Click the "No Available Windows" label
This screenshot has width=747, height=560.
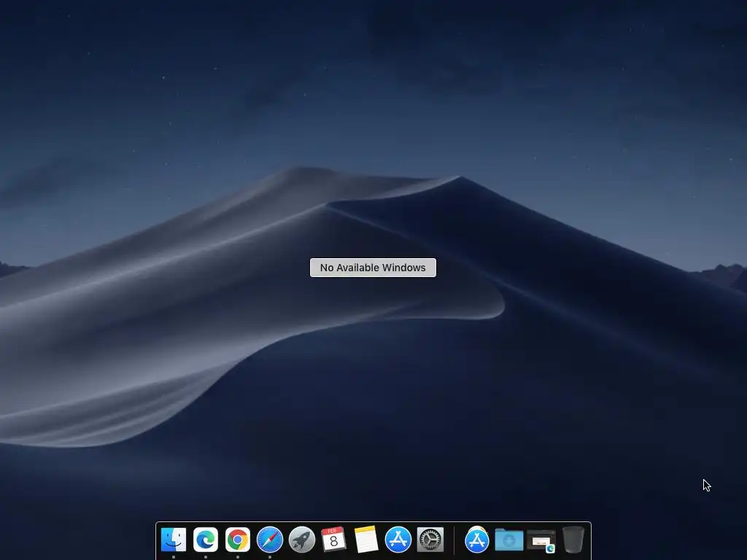pyautogui.click(x=373, y=268)
